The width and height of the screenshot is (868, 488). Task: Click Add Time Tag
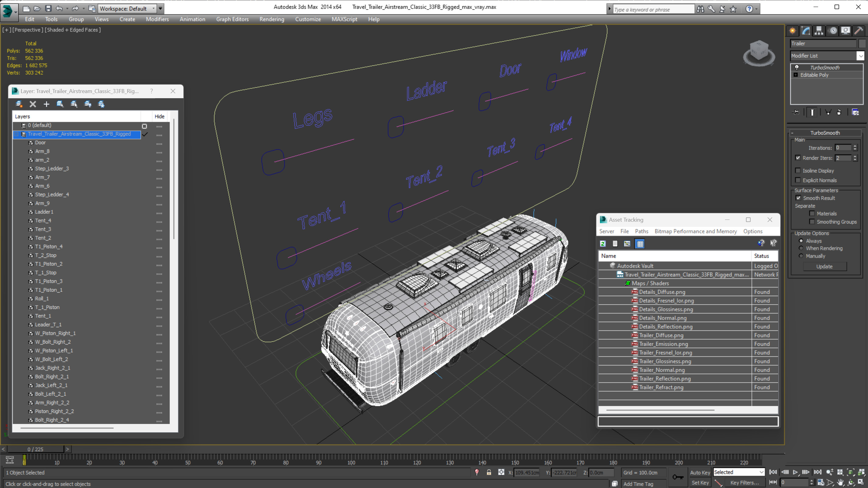(x=638, y=484)
